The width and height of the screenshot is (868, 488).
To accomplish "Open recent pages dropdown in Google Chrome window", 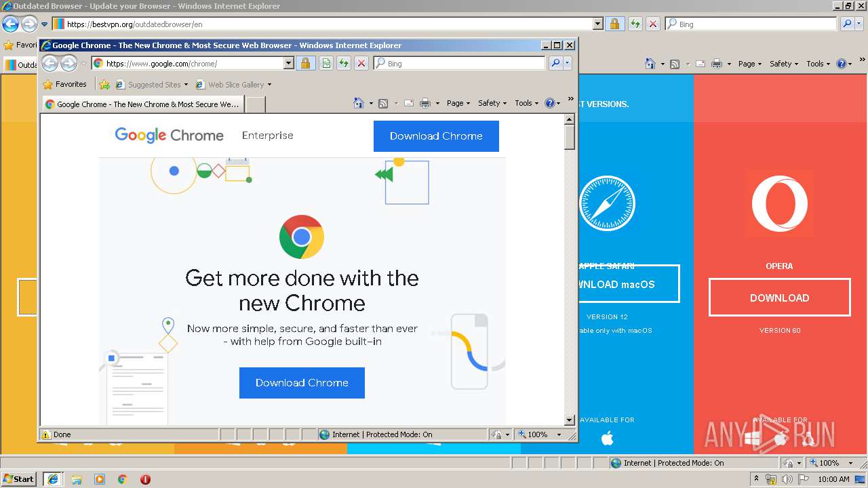I will (x=83, y=64).
